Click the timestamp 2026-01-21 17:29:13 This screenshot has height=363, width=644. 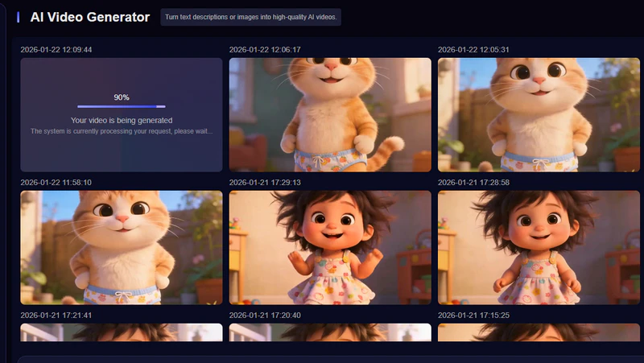[x=265, y=183]
